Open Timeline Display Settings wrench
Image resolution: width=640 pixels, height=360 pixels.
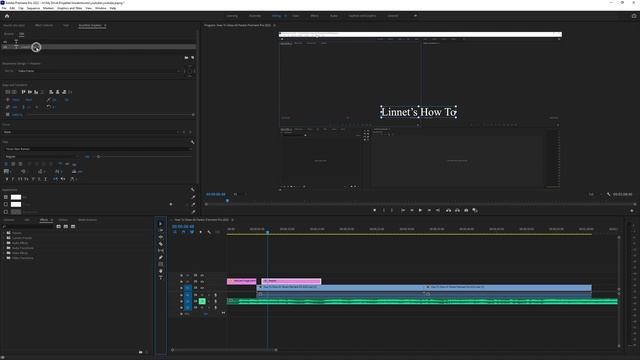(209, 232)
